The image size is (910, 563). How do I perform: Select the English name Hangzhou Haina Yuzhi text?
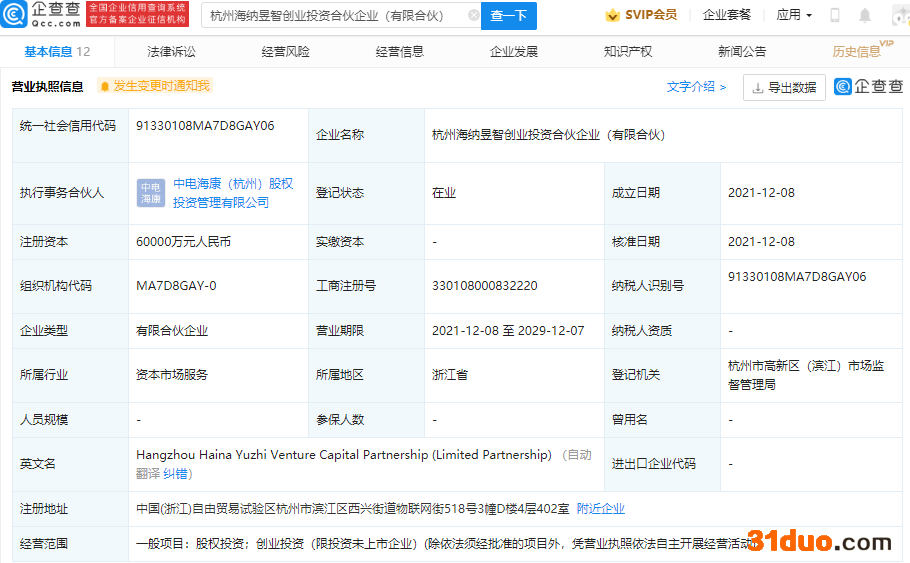point(344,454)
